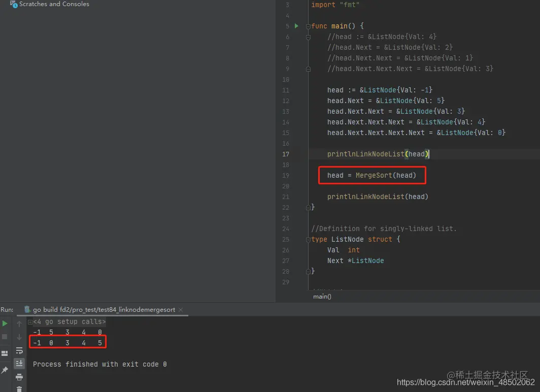Click code 'head.Next.Next = &ListNode{Val: 3}'
Image resolution: width=540 pixels, height=392 pixels.
[396, 111]
